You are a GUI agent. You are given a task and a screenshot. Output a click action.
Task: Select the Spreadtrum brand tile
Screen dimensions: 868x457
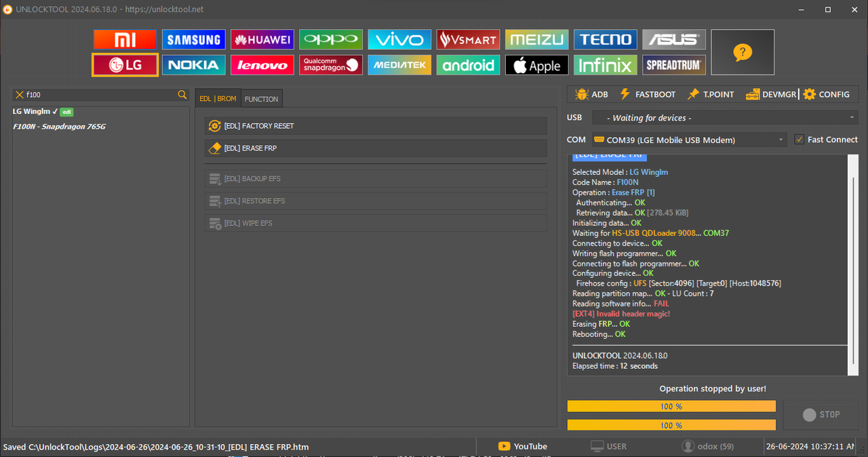click(x=673, y=65)
